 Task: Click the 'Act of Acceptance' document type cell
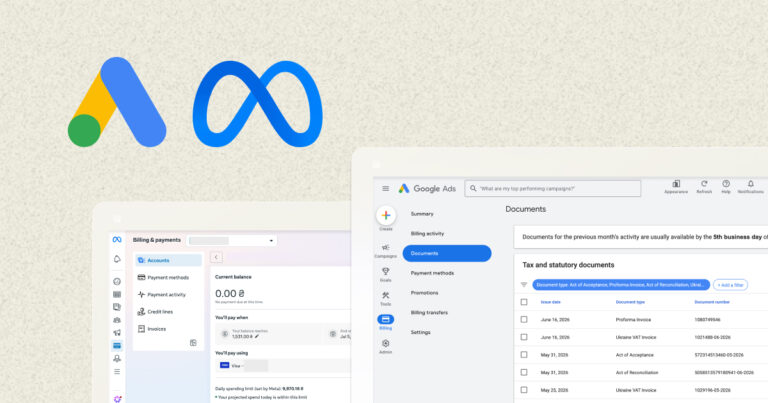[634, 355]
